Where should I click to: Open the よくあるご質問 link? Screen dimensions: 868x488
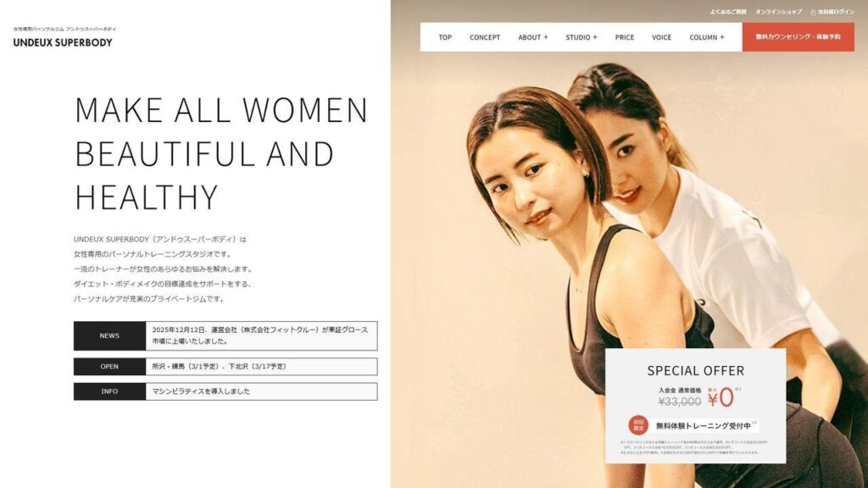tap(728, 12)
